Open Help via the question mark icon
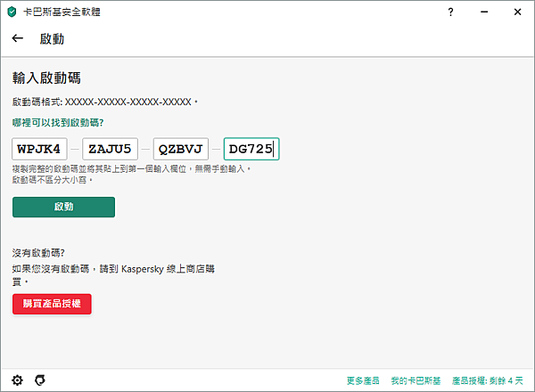 (x=450, y=12)
